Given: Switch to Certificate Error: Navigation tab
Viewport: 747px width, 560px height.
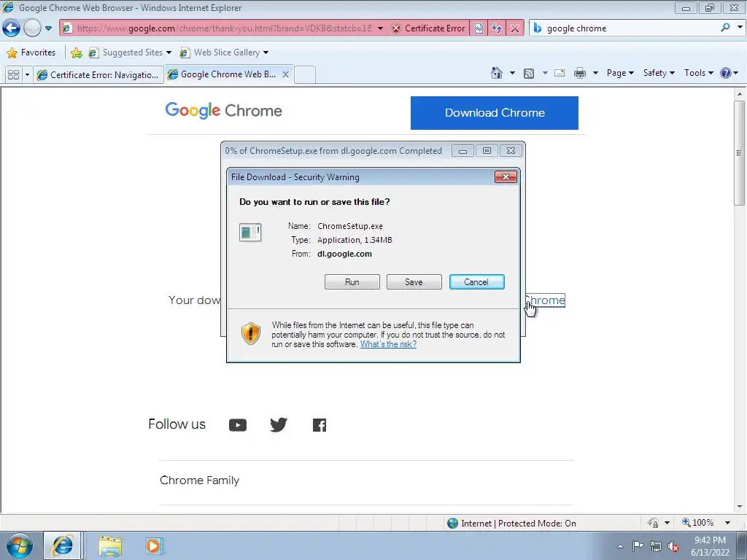Looking at the screenshot, I should pyautogui.click(x=98, y=75).
